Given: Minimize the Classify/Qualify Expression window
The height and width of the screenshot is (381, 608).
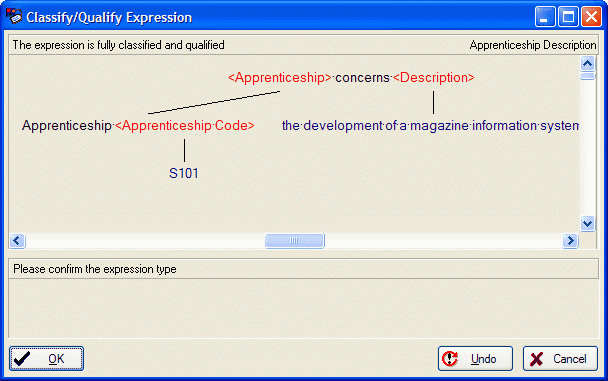Looking at the screenshot, I should (545, 17).
